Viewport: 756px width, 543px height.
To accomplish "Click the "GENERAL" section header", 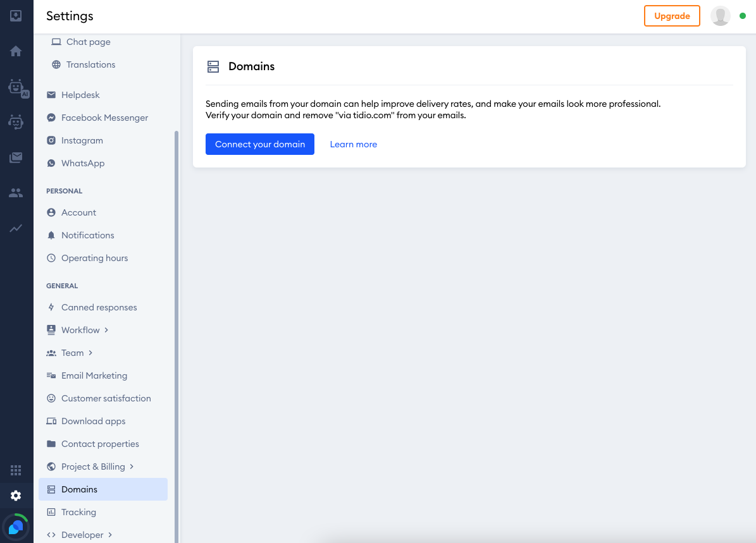I will [x=62, y=286].
